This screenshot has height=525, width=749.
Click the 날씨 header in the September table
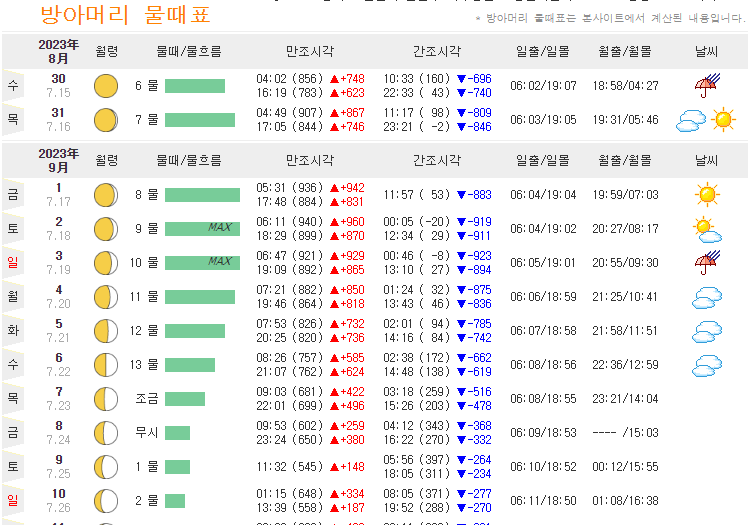(x=706, y=161)
